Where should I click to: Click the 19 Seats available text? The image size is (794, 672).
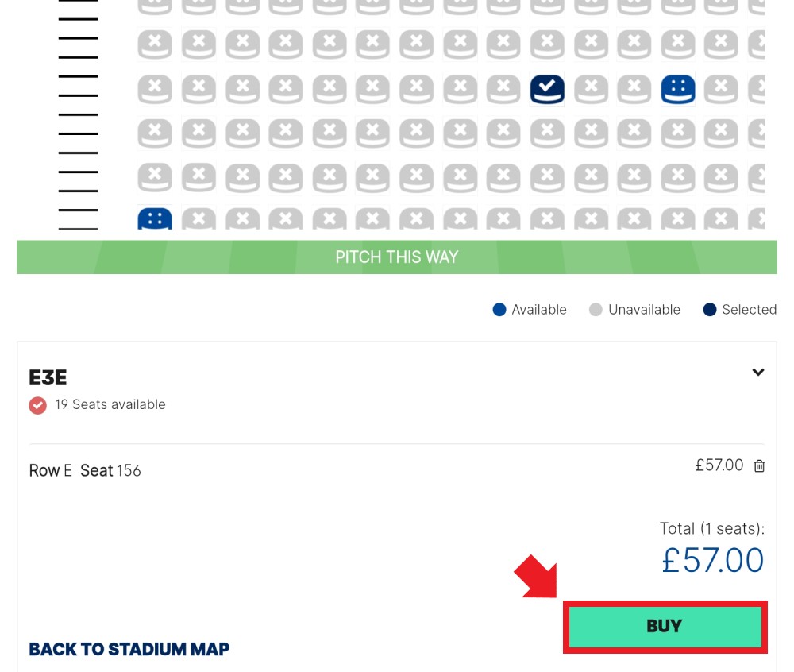click(110, 404)
